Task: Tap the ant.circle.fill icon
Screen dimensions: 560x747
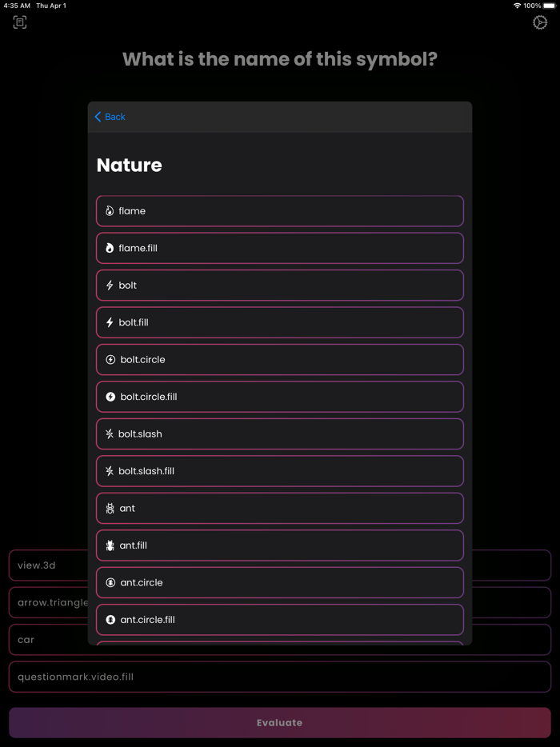Action: coord(110,620)
